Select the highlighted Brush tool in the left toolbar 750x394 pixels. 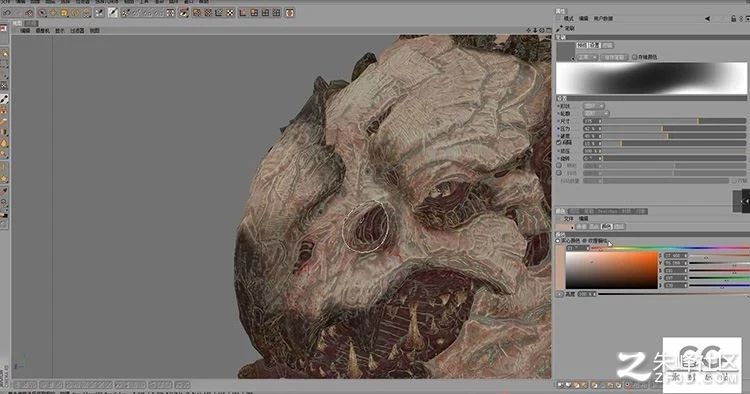[4, 99]
